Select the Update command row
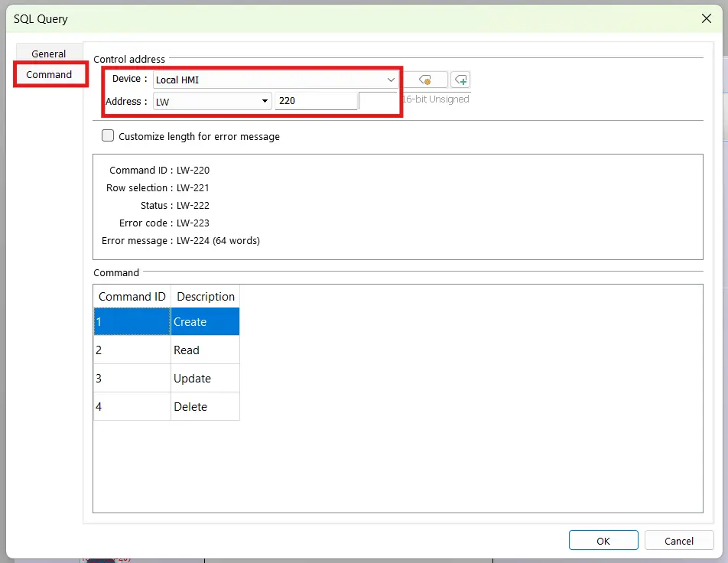Screen dimensions: 728x563 point(167,378)
